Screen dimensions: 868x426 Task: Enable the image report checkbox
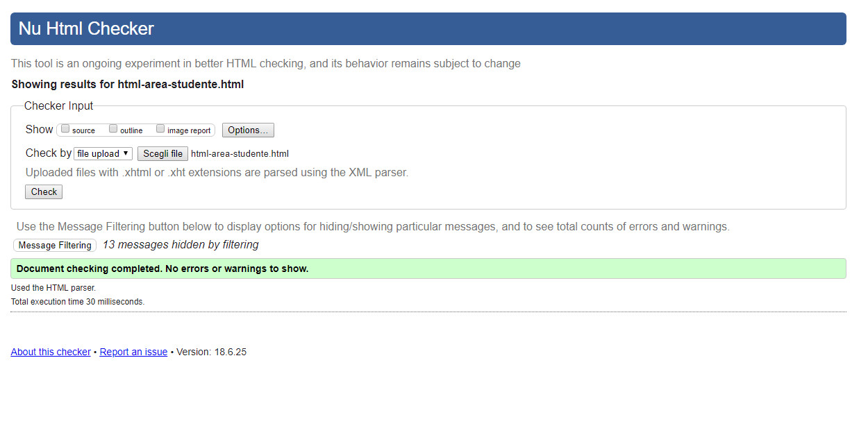point(160,128)
